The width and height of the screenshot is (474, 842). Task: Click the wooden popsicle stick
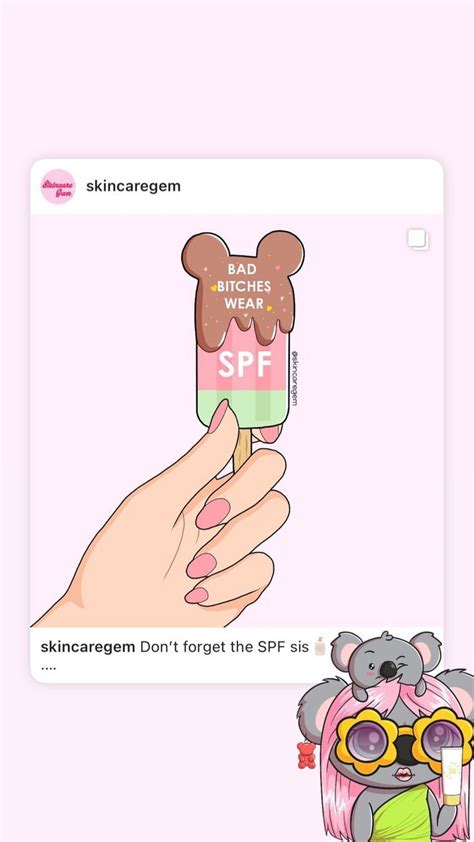point(243,449)
